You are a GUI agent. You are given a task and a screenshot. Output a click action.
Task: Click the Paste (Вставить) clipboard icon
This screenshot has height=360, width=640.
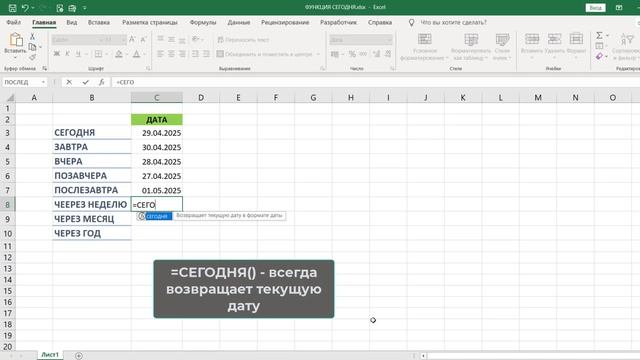[x=16, y=40]
